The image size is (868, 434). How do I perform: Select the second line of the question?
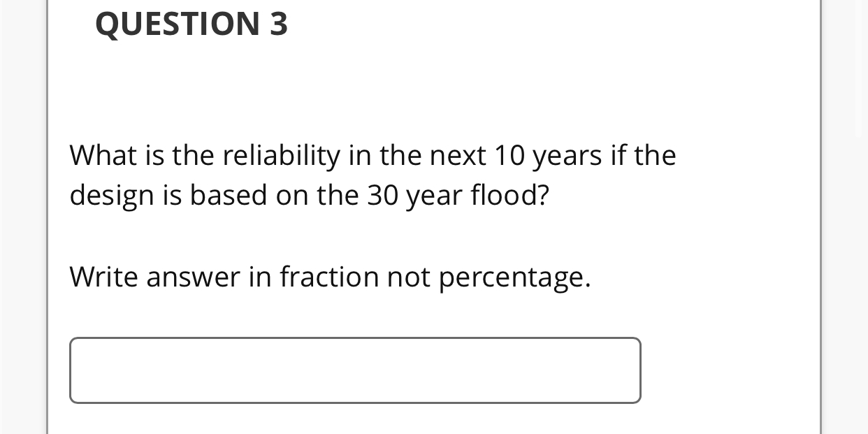point(309,195)
